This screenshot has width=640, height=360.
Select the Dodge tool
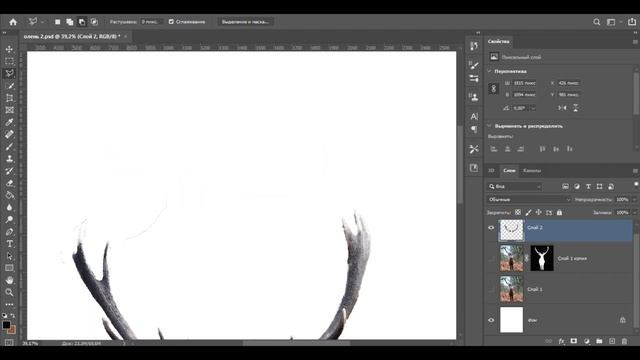tap(9, 220)
